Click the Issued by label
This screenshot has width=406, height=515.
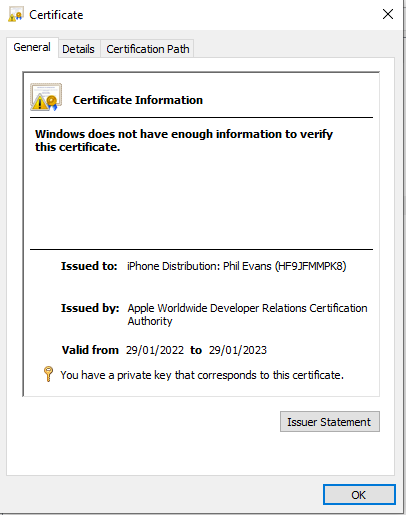(x=90, y=308)
